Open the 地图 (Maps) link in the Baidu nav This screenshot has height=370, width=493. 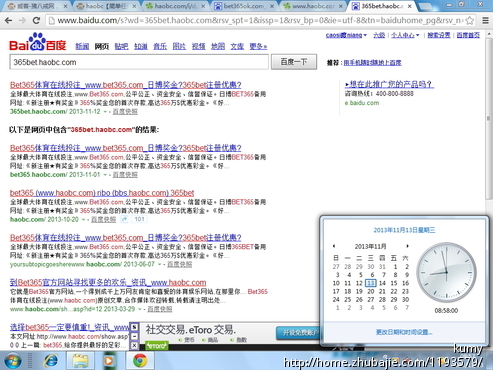point(218,46)
